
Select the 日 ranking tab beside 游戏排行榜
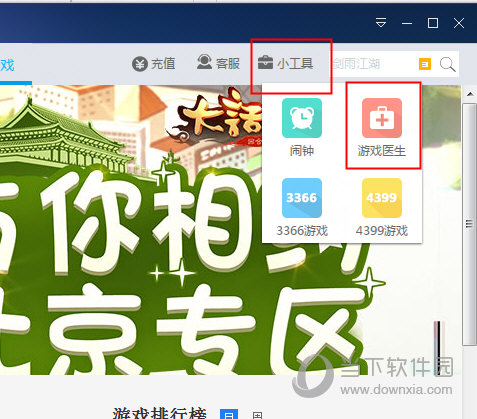[x=229, y=414]
